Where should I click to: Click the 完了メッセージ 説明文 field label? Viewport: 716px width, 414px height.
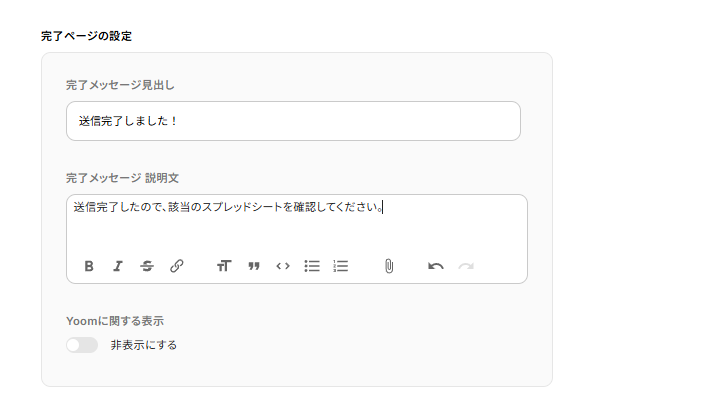coord(122,178)
